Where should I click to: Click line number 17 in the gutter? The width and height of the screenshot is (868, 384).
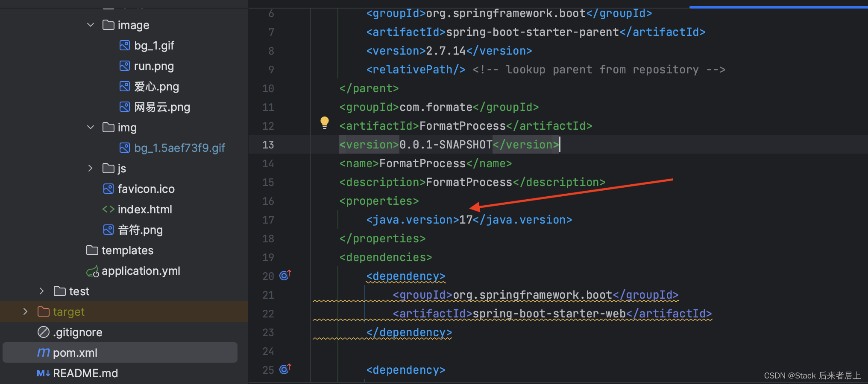[268, 220]
